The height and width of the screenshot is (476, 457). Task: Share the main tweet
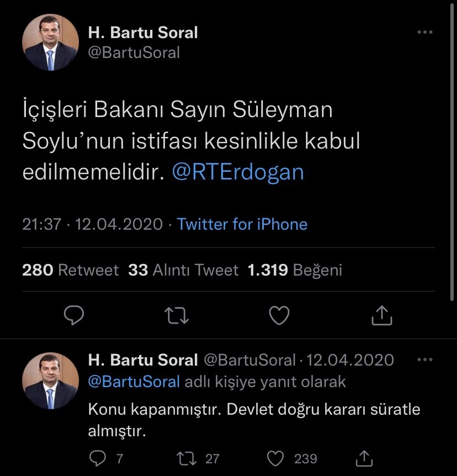point(381,315)
